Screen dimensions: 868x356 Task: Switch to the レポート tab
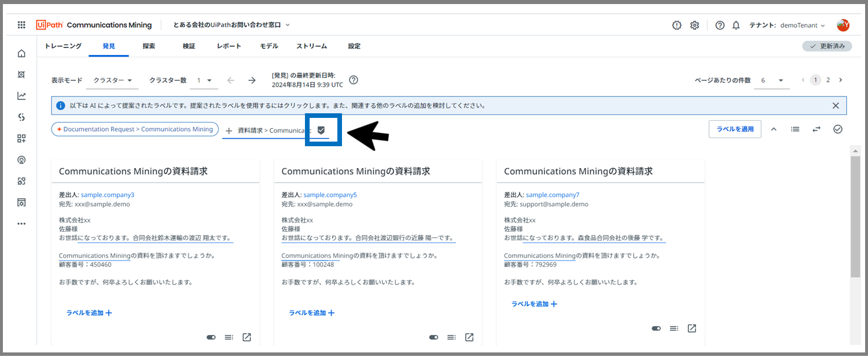tap(229, 46)
